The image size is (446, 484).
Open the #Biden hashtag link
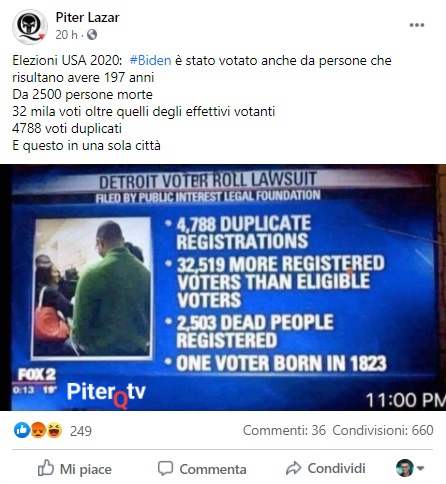[150, 60]
